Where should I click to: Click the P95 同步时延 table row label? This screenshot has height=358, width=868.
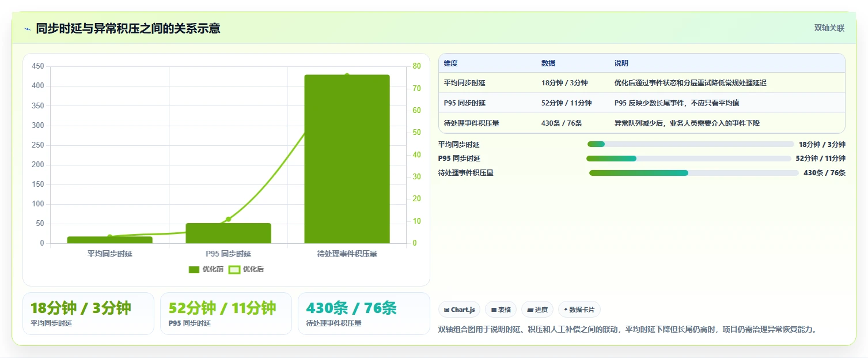pyautogui.click(x=464, y=103)
